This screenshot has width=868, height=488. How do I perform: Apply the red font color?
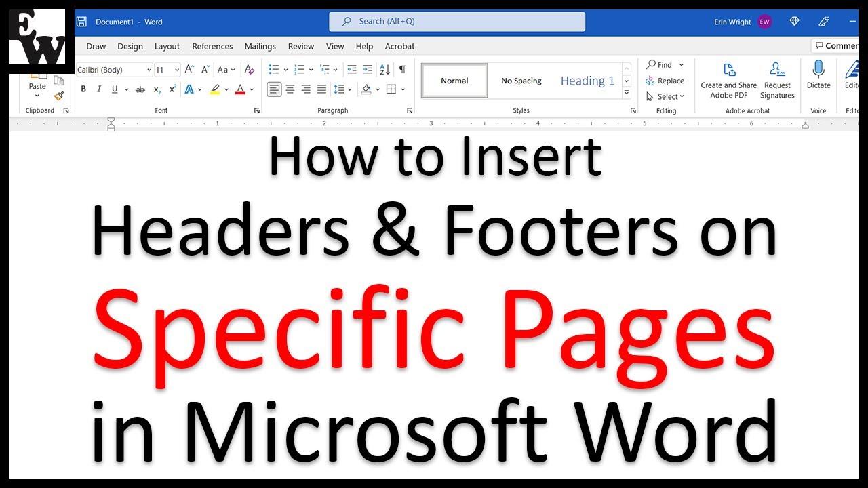tap(239, 89)
